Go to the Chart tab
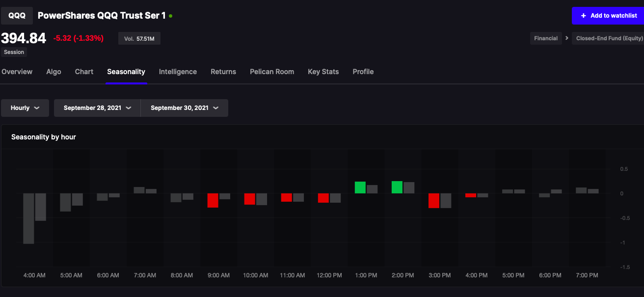644x297 pixels. [x=84, y=72]
